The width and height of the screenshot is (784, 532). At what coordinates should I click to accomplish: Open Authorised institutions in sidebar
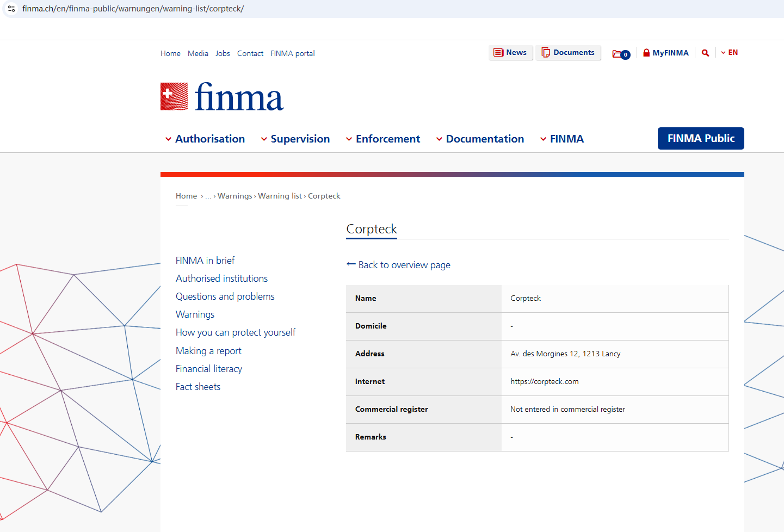[221, 279]
